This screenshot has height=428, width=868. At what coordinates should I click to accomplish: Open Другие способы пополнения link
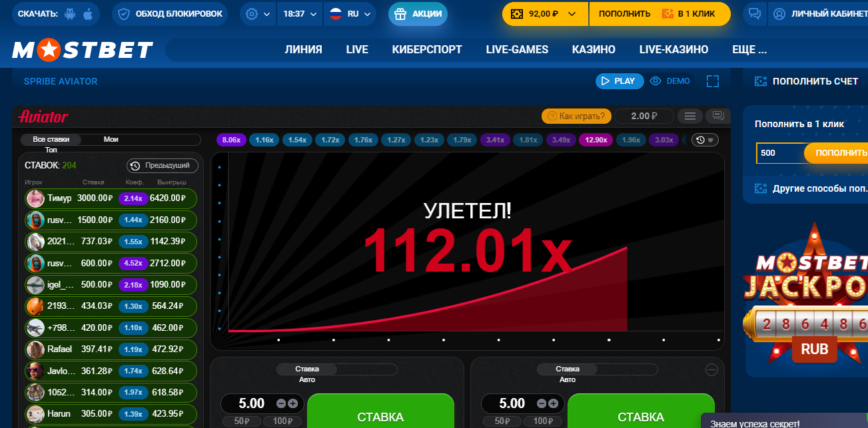pos(811,188)
